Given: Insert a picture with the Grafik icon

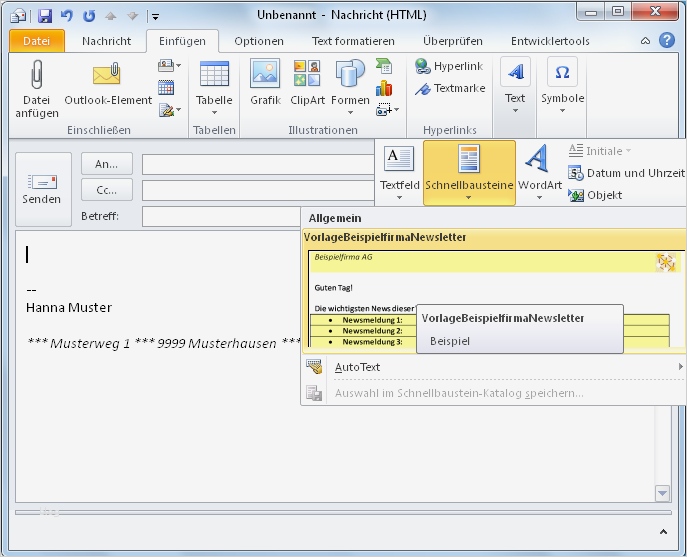Looking at the screenshot, I should click(265, 75).
